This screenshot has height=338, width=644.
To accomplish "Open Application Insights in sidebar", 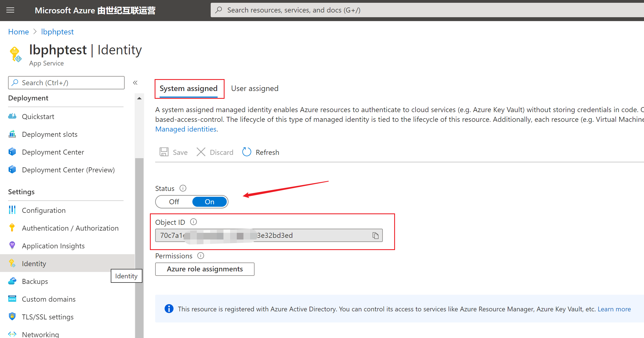I will tap(53, 246).
